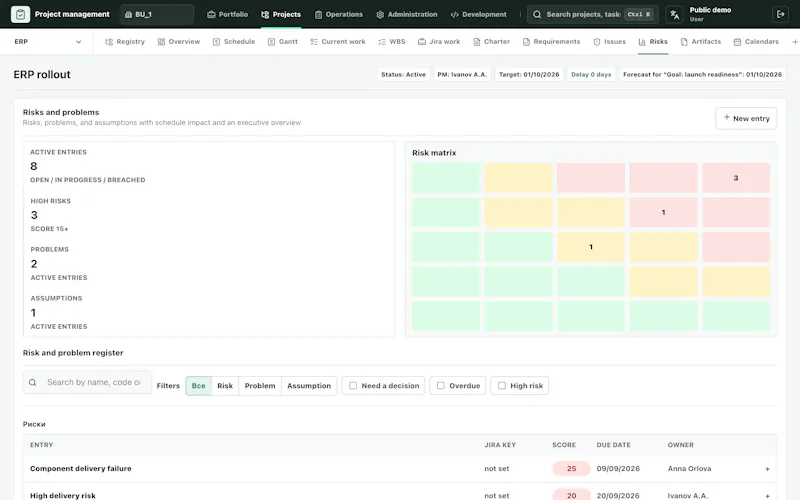Click the score 25 badge

[571, 468]
